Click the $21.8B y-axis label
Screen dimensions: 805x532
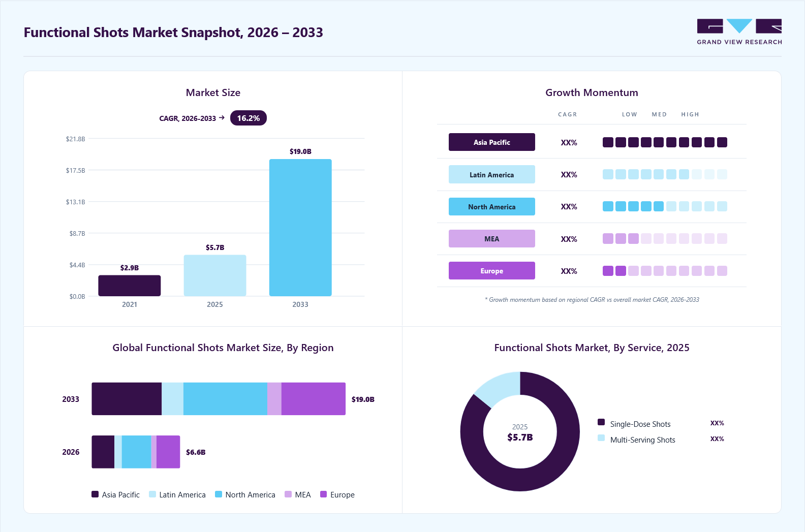point(76,139)
